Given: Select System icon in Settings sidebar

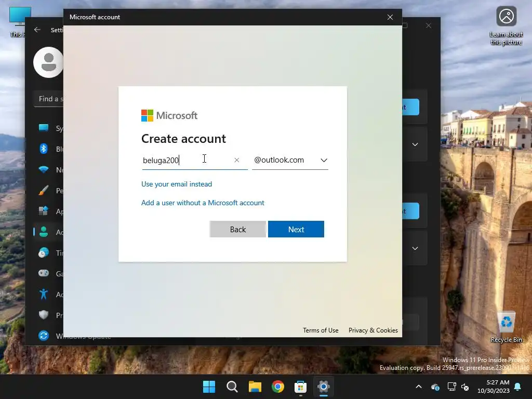Looking at the screenshot, I should point(44,128).
